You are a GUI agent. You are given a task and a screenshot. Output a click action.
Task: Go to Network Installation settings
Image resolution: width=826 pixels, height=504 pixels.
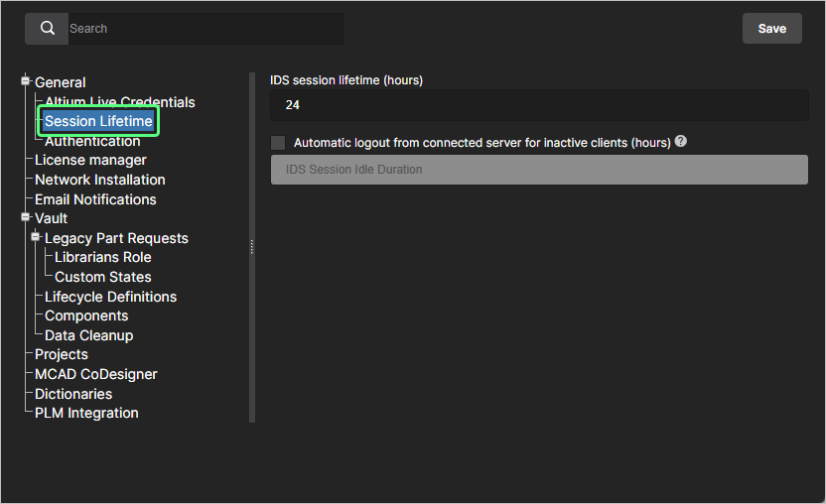(x=99, y=180)
